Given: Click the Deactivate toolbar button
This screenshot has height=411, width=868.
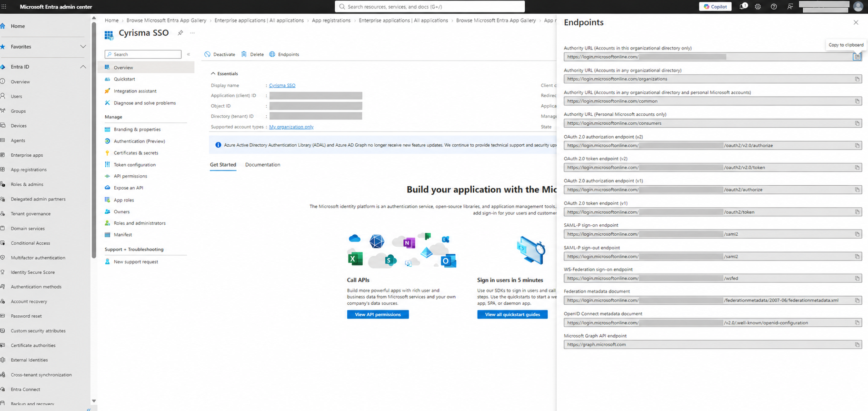Looking at the screenshot, I should click(x=220, y=54).
